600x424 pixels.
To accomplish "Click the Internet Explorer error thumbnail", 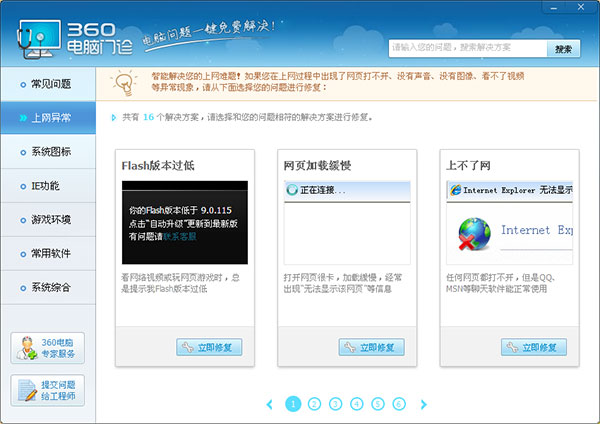I will click(x=510, y=223).
